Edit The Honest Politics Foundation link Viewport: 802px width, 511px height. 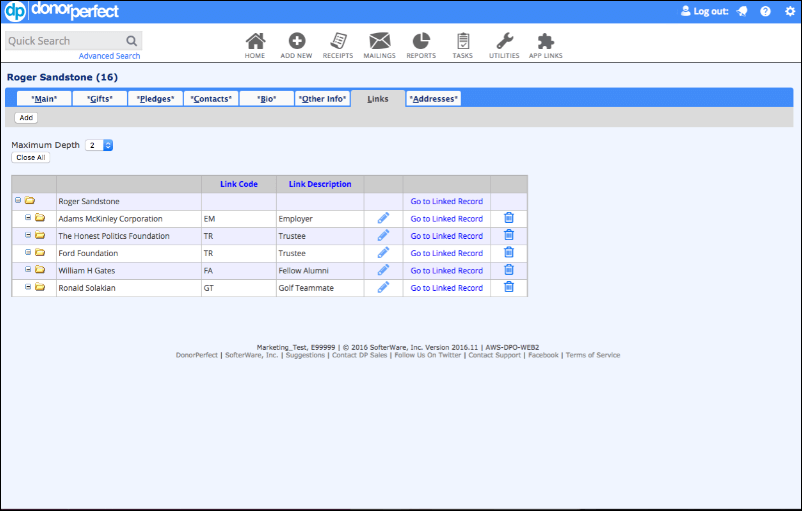383,236
